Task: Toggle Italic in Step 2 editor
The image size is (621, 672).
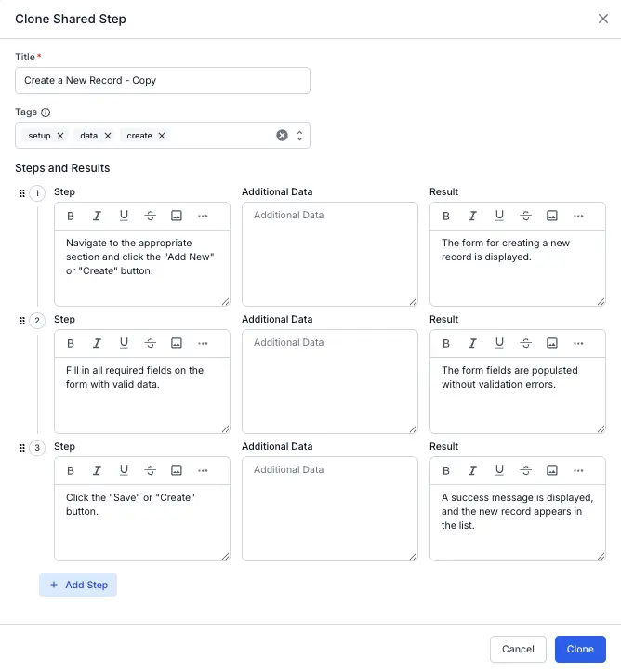Action: pos(97,343)
